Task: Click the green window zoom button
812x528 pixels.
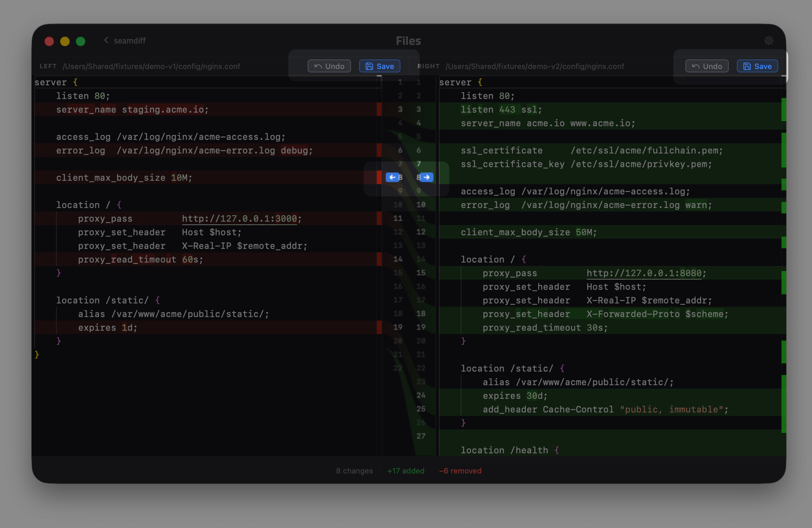Action: pos(81,41)
